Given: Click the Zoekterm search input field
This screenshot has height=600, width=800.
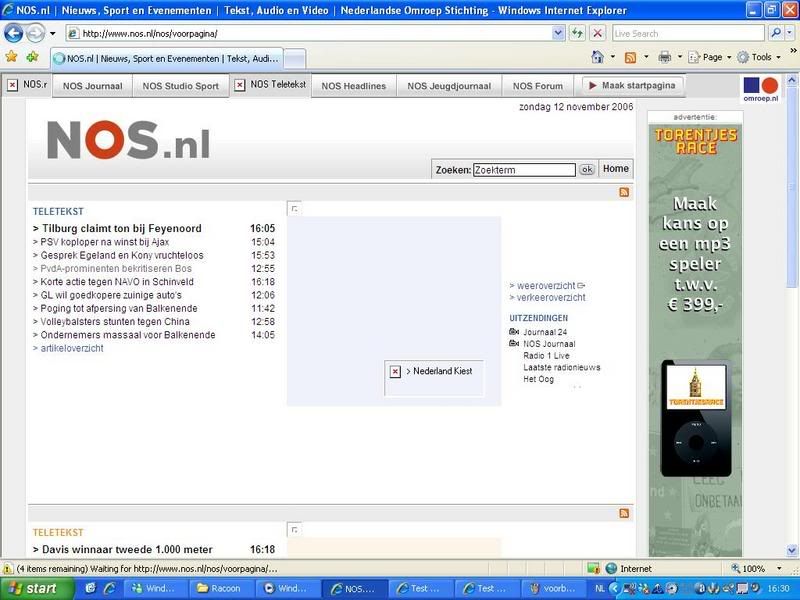Looking at the screenshot, I should tap(524, 170).
